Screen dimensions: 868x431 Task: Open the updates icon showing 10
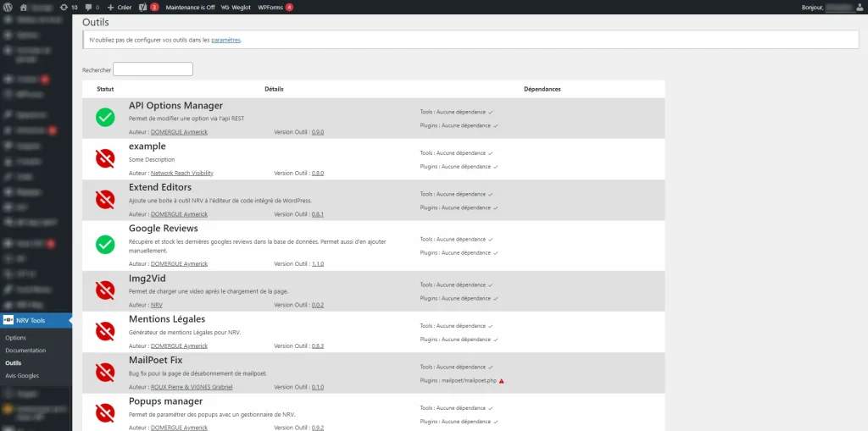click(x=69, y=7)
